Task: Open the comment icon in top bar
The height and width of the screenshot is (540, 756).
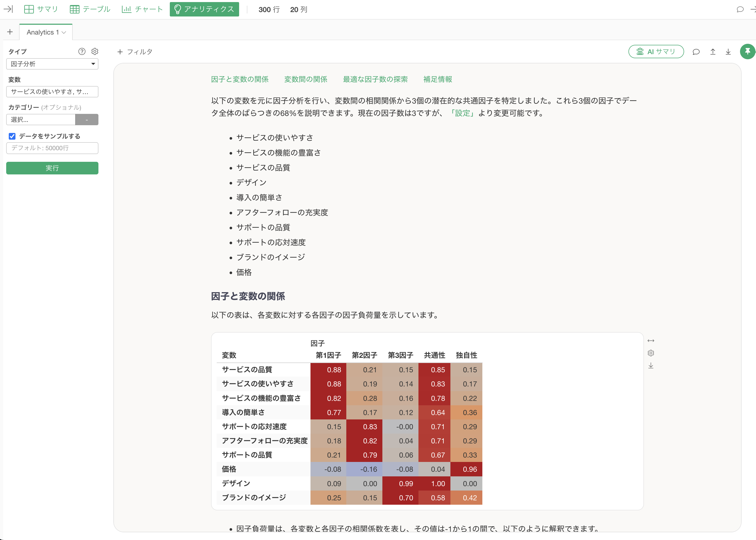Action: pos(740,9)
